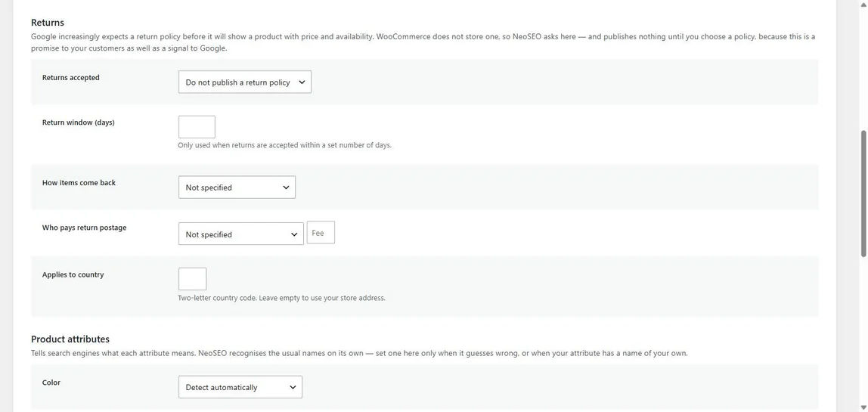Click the 'Only used when returns are accepted' hint

[x=284, y=146]
